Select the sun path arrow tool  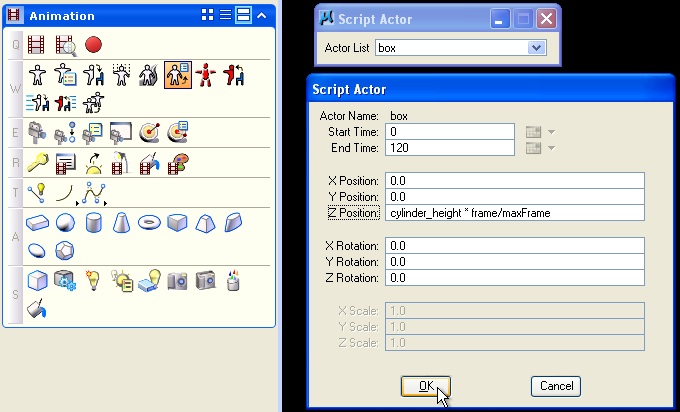[93, 163]
